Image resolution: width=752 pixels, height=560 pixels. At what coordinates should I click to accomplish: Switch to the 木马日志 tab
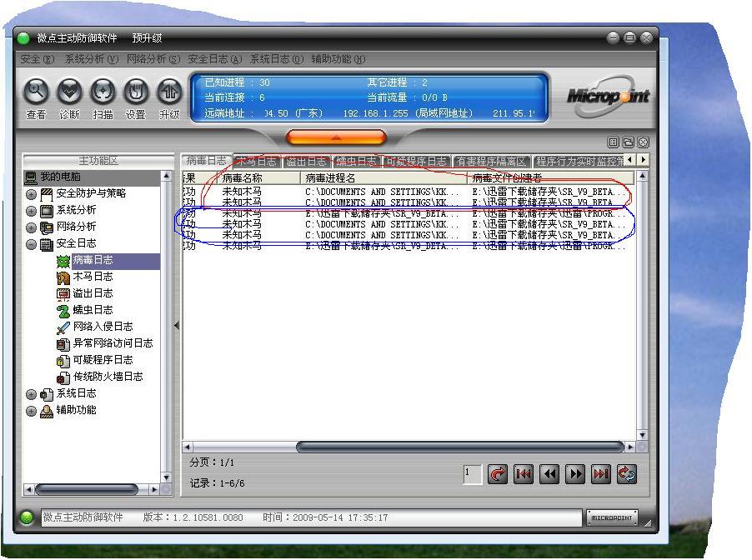tap(257, 161)
